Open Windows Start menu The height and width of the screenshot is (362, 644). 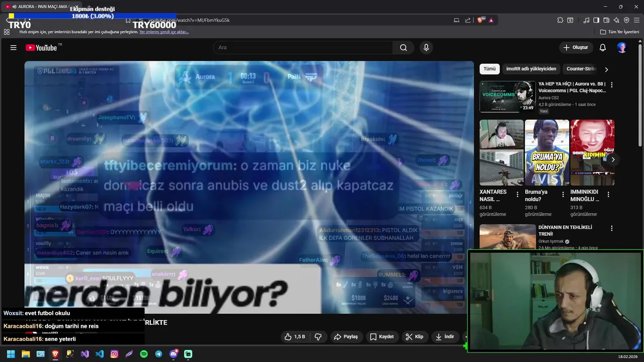[x=11, y=354]
